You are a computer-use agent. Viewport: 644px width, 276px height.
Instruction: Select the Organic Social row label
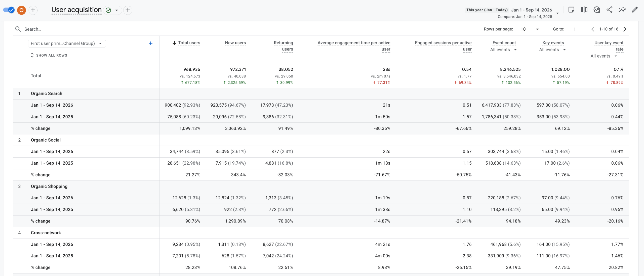46,140
